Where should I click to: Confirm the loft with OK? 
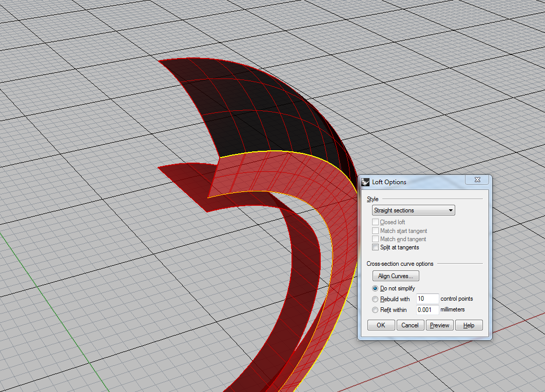tap(381, 325)
